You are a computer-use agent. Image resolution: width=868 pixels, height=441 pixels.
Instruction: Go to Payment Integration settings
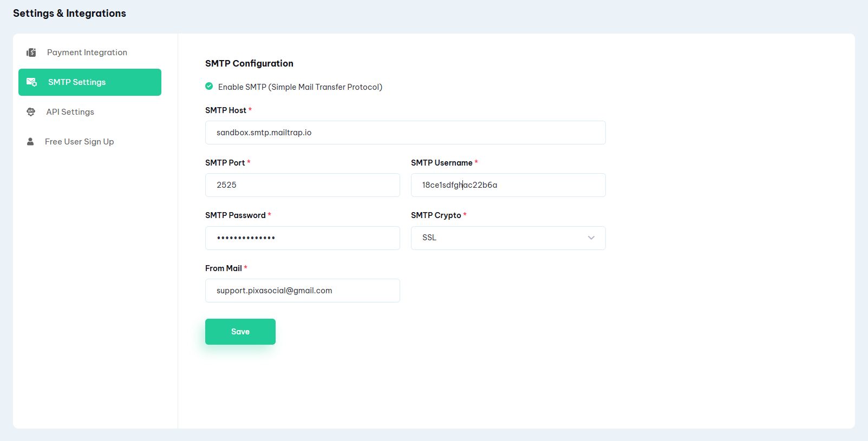point(87,52)
